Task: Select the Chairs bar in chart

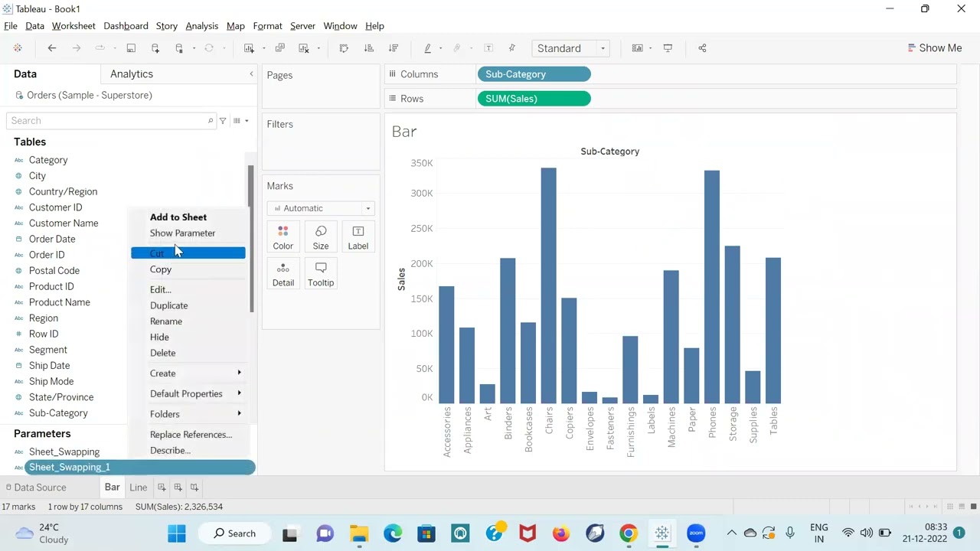Action: [548, 285]
